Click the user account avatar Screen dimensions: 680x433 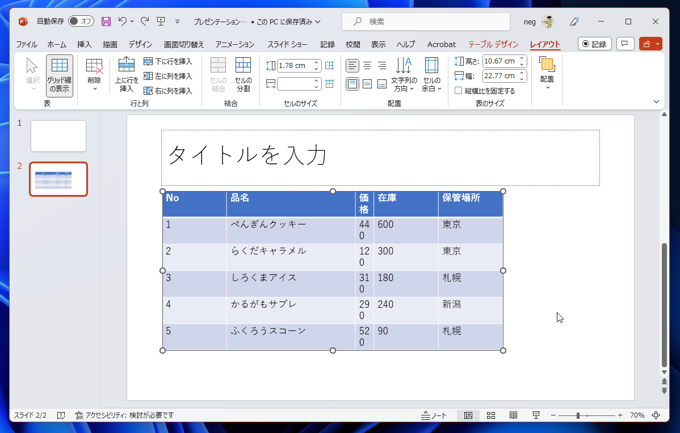coord(548,22)
